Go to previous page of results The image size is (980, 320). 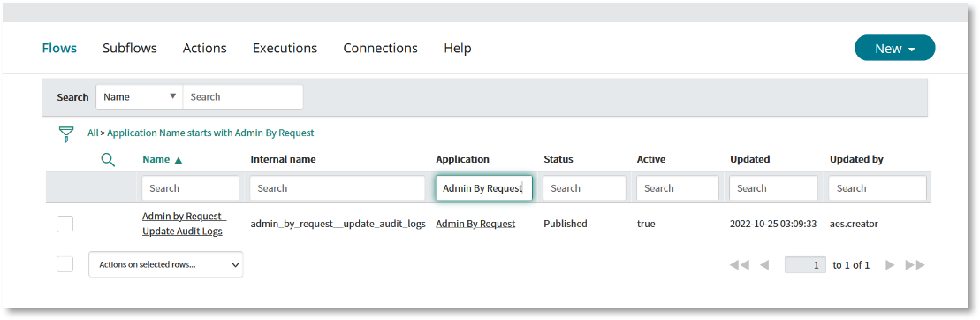pyautogui.click(x=763, y=265)
